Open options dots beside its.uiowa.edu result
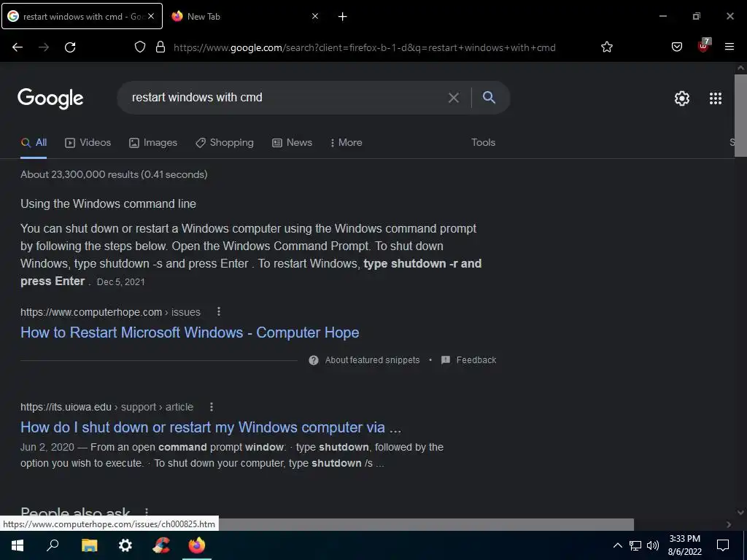The width and height of the screenshot is (747, 560). click(x=211, y=407)
